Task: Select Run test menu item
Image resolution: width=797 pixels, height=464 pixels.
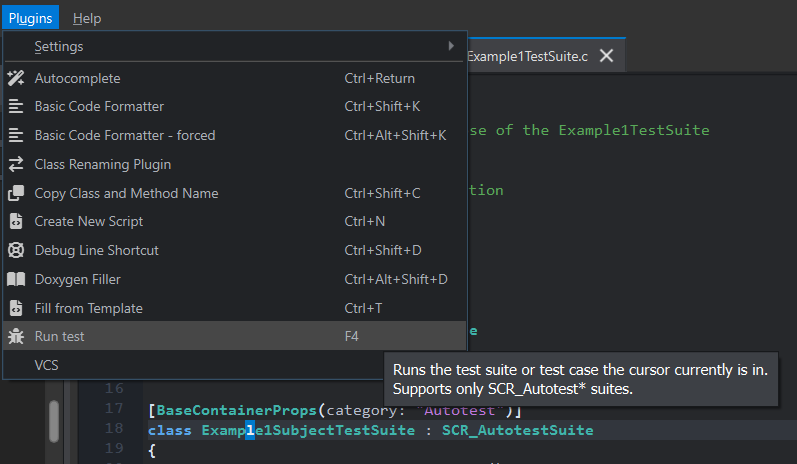Action: tap(60, 337)
